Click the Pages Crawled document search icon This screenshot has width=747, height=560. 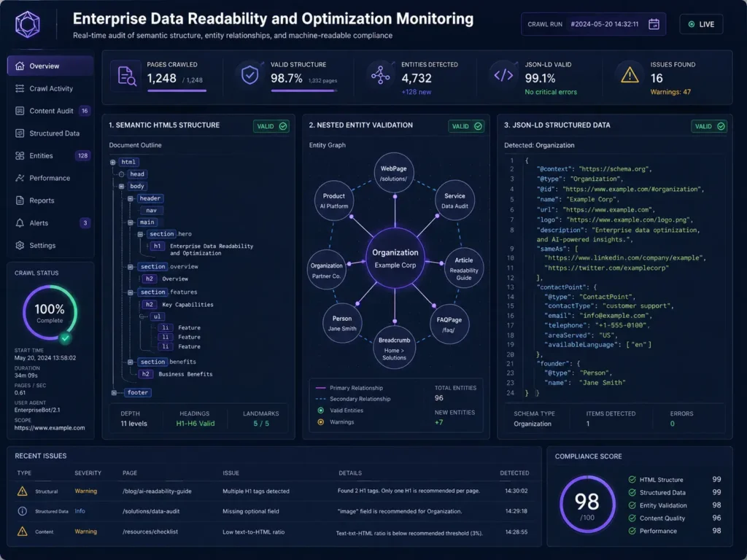(x=126, y=76)
